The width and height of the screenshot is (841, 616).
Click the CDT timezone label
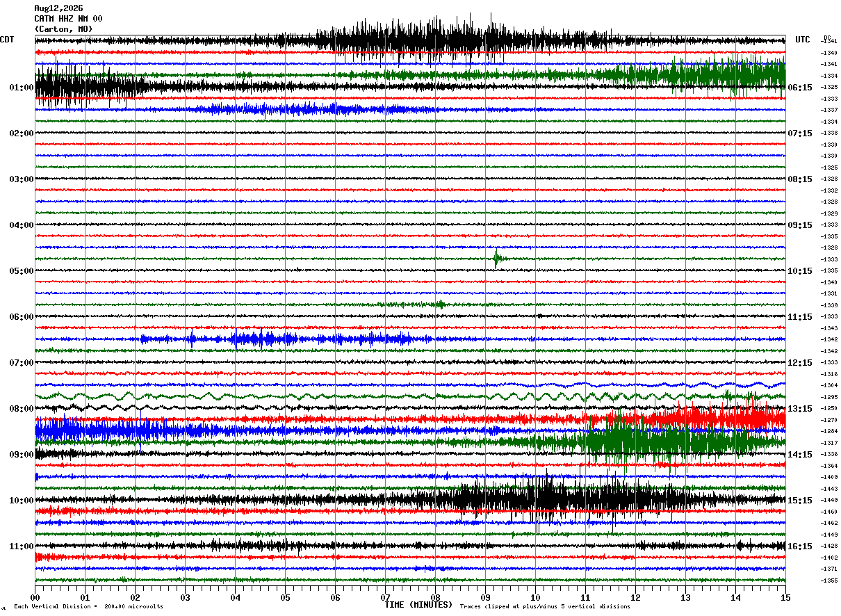[x=7, y=40]
